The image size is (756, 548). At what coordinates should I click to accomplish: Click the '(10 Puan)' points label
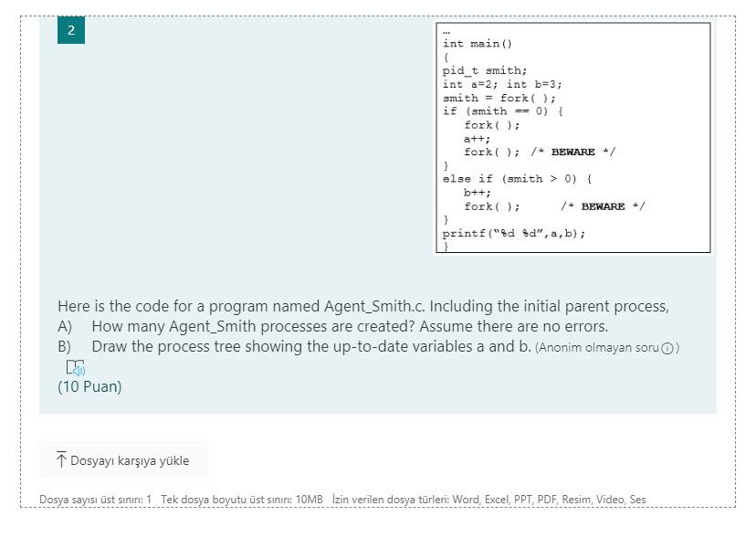[x=89, y=386]
